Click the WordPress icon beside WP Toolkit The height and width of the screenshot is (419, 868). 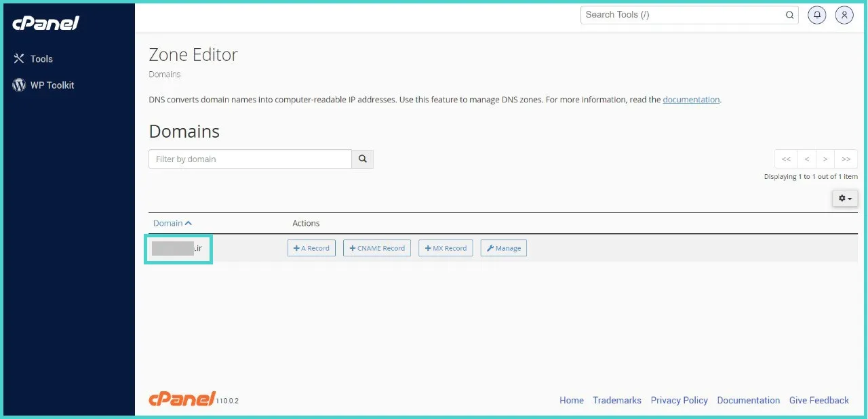coord(19,85)
